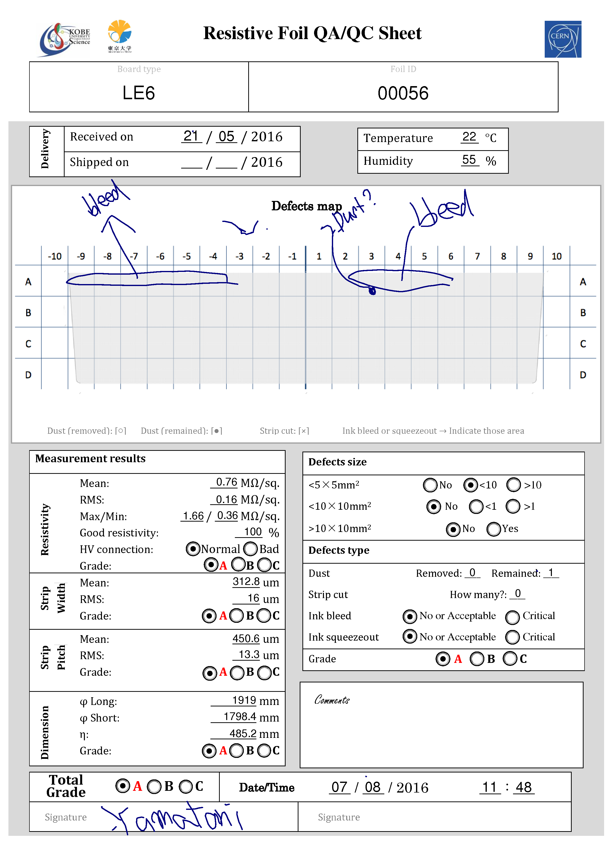The height and width of the screenshot is (868, 614).
Task: Choose Resistivity grade A
Action: (211, 565)
